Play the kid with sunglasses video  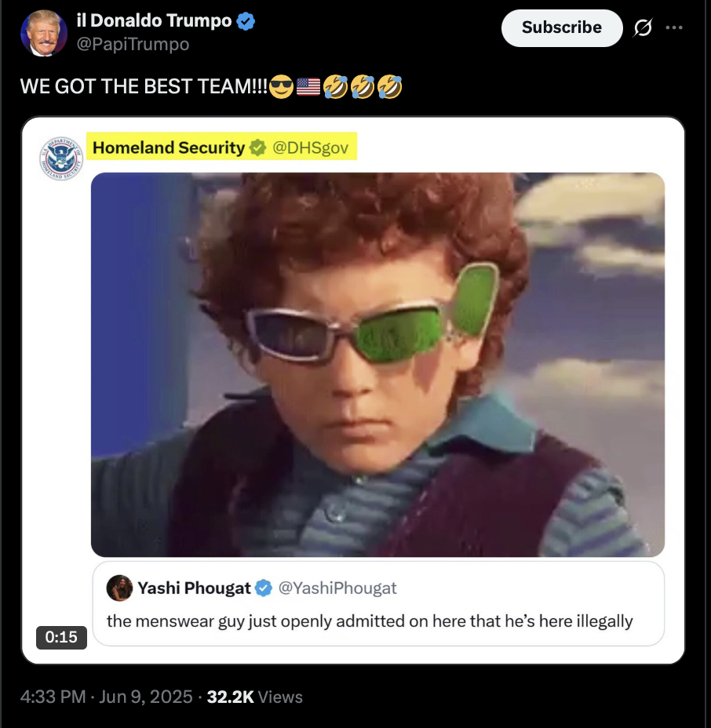tap(377, 365)
